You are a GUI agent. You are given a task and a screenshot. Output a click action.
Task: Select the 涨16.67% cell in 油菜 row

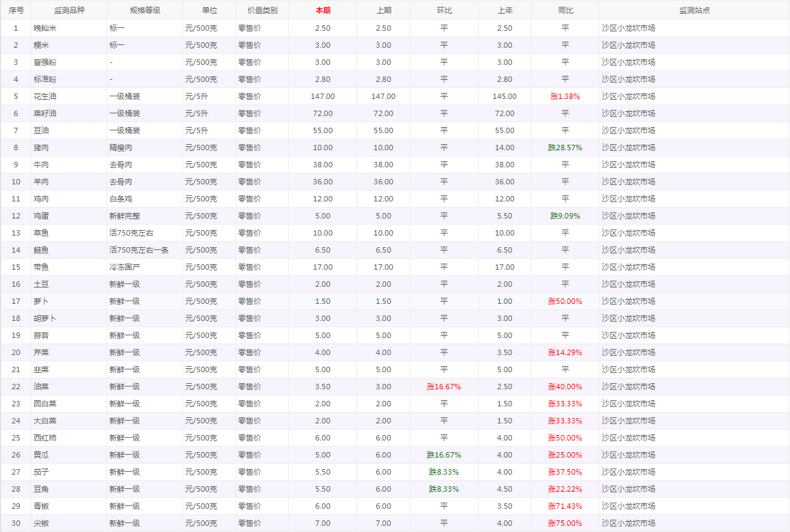(444, 387)
